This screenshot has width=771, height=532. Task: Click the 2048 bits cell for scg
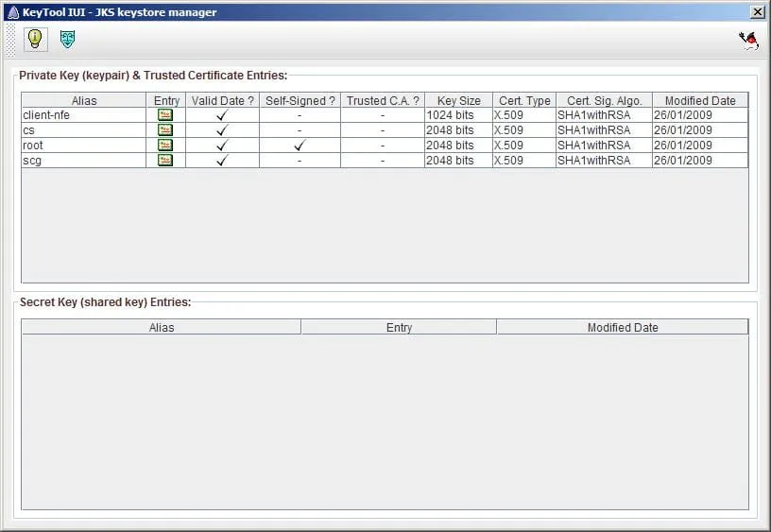[x=458, y=161]
